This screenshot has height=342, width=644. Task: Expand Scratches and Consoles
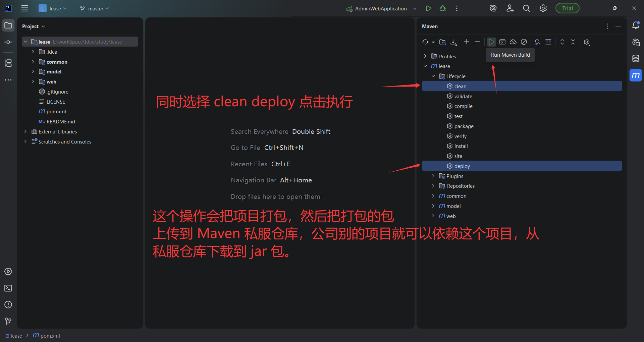tap(25, 141)
